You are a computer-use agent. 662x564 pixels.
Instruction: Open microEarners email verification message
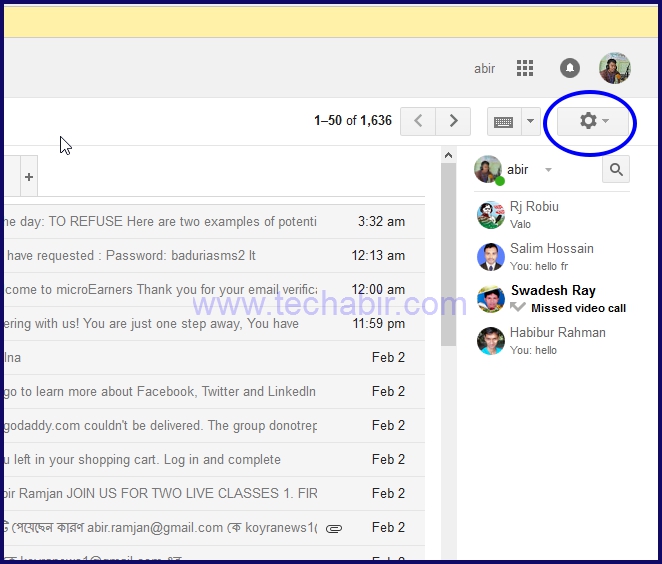[214, 290]
